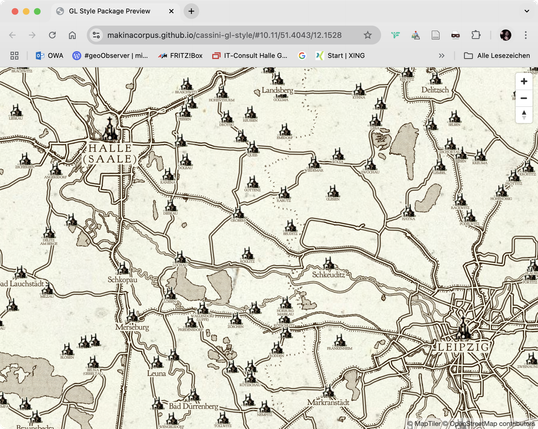Click the Bad Dürrenberg town label

194,406
